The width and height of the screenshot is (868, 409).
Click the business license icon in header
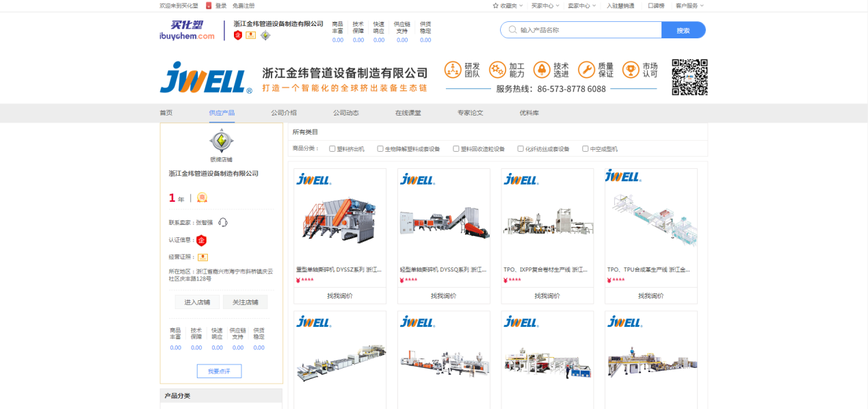251,35
